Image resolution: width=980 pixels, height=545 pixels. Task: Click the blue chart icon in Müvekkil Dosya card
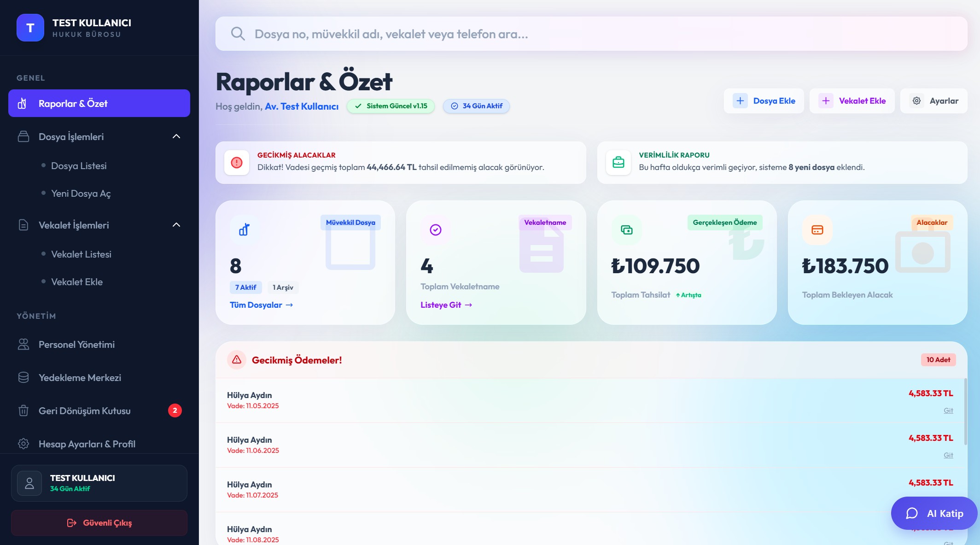pos(245,229)
